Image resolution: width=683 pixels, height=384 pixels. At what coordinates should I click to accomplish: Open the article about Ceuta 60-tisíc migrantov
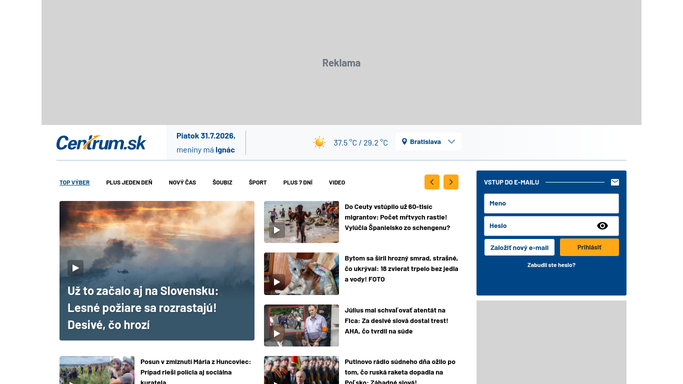tap(397, 217)
